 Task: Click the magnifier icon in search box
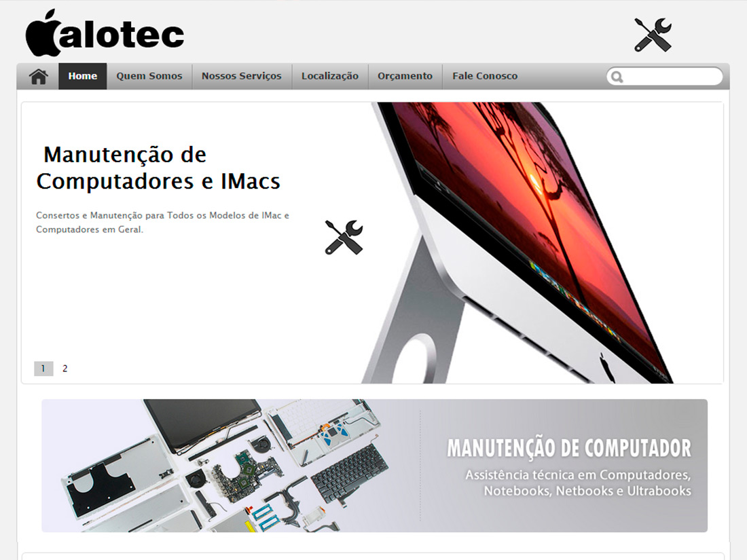617,77
